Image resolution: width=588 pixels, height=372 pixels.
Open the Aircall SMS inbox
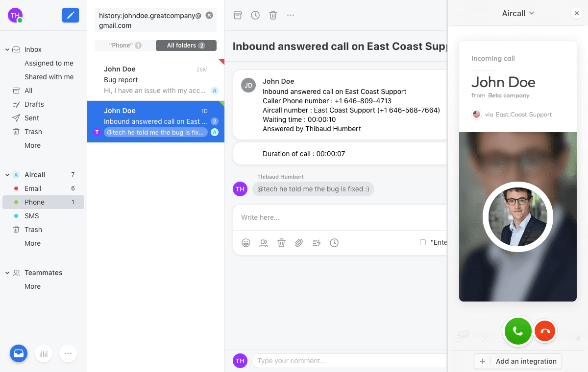pos(43,216)
